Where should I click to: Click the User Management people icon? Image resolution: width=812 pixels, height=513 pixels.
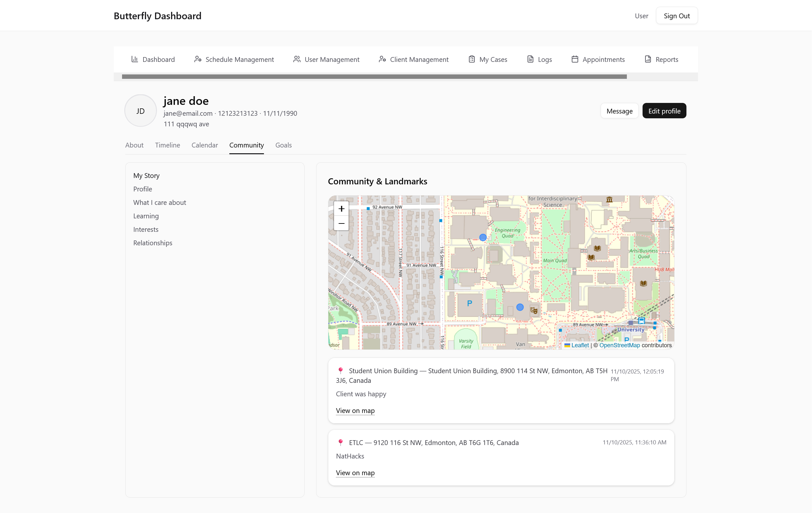click(x=296, y=59)
